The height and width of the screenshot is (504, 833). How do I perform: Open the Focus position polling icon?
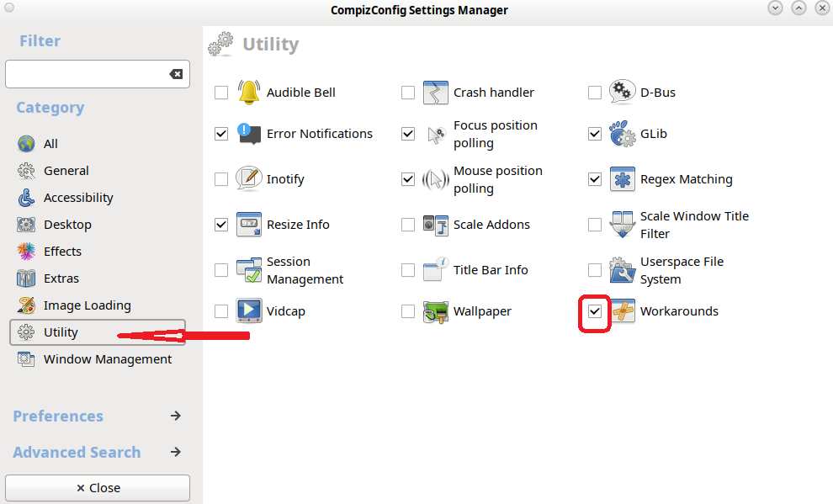tap(435, 134)
